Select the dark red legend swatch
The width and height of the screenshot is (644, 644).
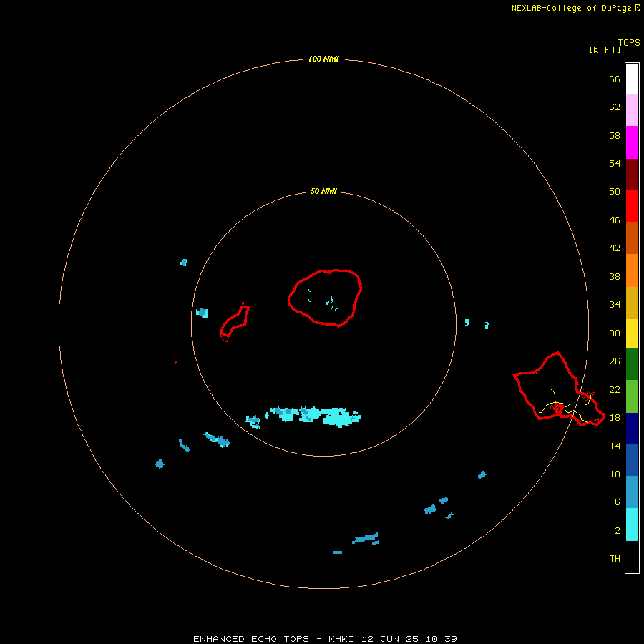click(632, 174)
